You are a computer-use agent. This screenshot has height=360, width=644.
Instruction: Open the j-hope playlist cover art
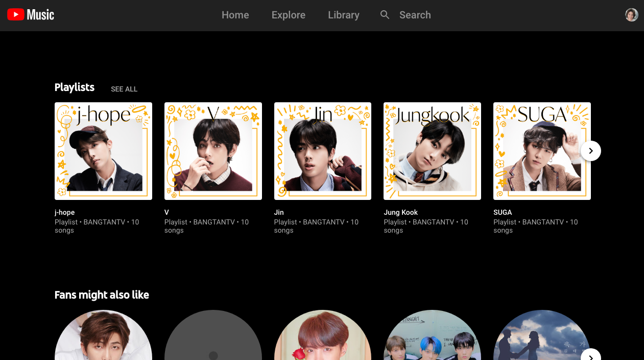[x=103, y=151]
